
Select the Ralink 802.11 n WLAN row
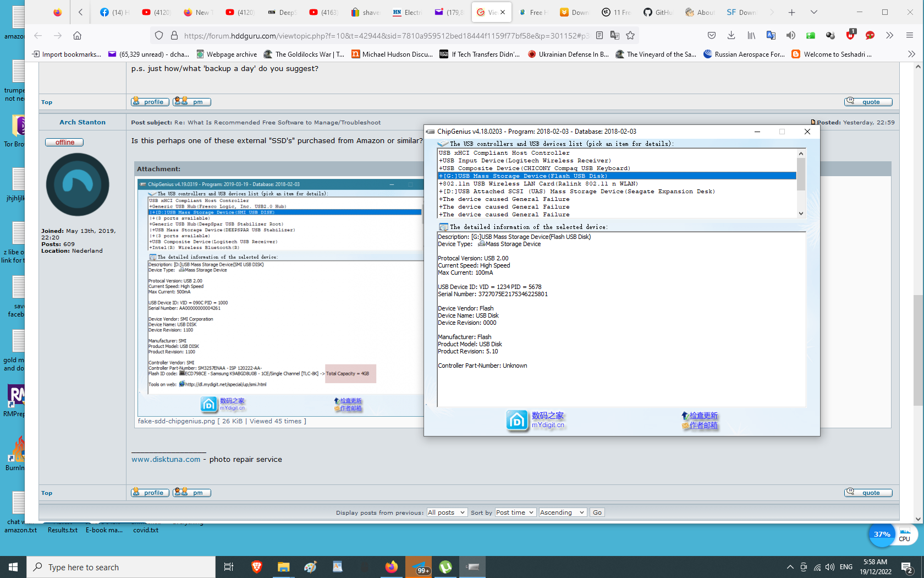point(617,184)
